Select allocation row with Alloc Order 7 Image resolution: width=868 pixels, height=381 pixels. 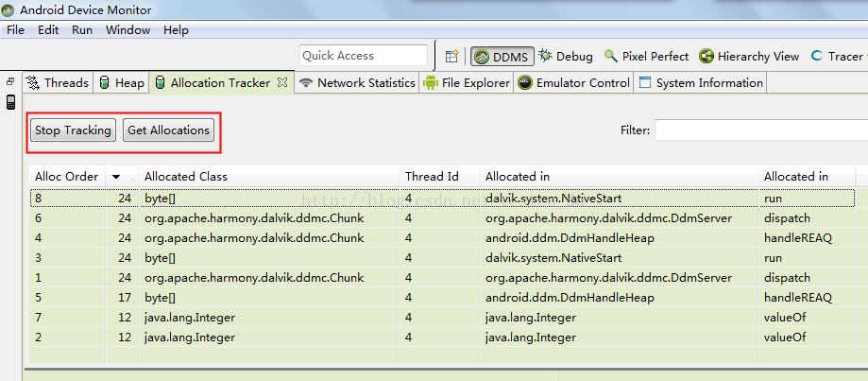442,318
